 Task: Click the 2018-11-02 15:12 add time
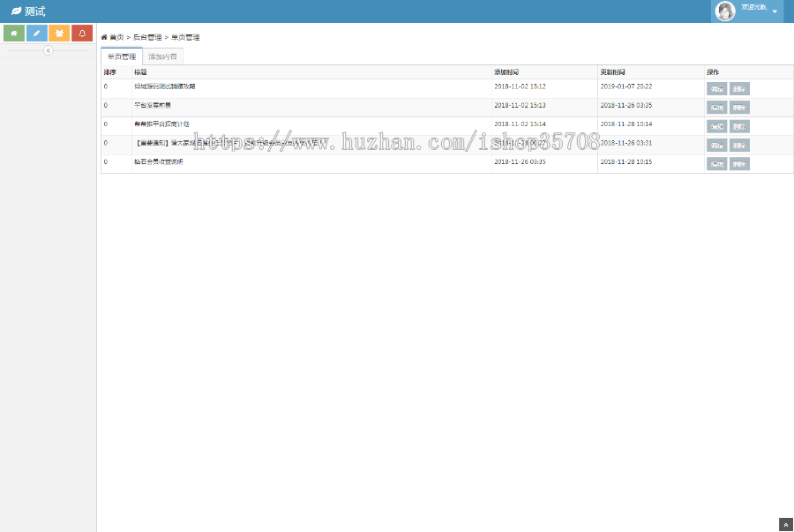(520, 86)
